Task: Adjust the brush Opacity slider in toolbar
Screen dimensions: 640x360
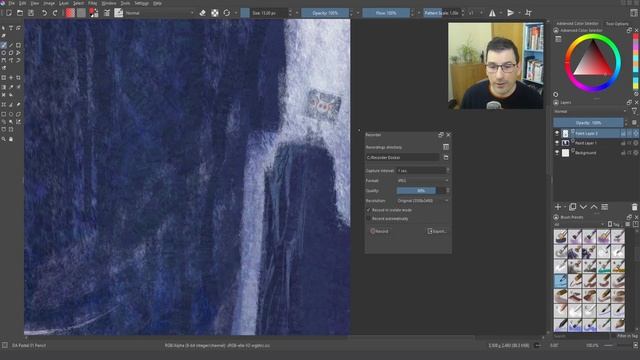Action: pyautogui.click(x=325, y=13)
